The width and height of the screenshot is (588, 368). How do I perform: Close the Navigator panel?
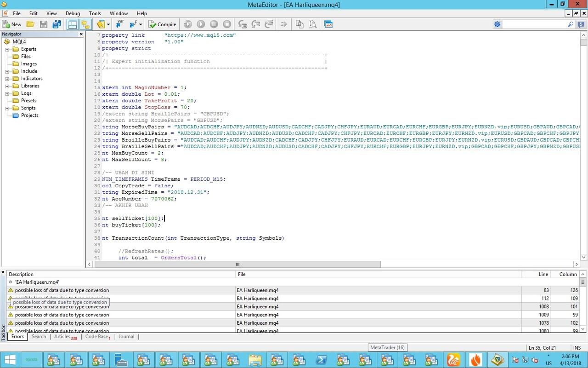pos(81,34)
